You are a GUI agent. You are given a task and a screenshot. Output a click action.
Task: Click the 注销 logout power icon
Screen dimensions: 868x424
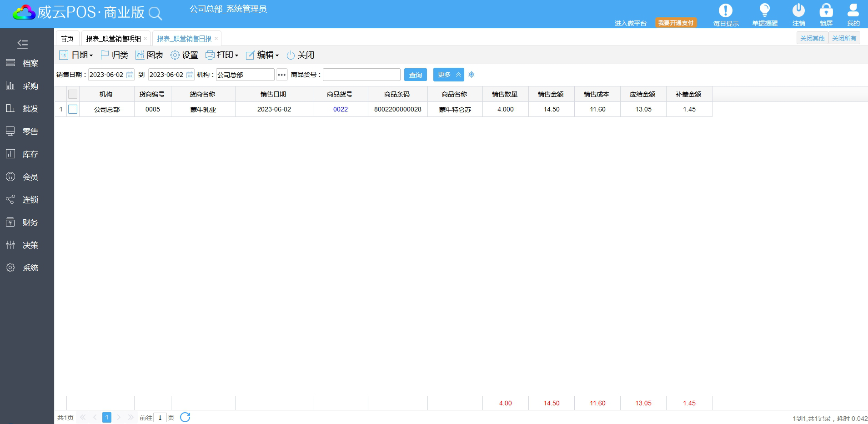pos(798,11)
